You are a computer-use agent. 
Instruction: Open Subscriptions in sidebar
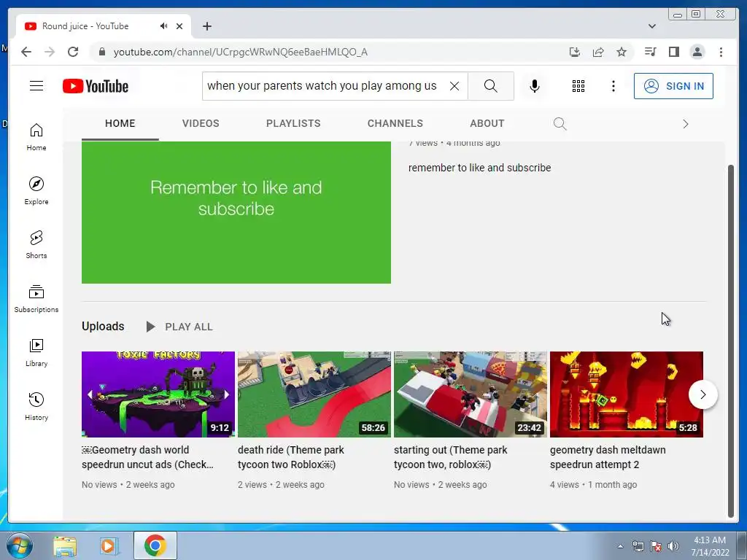click(x=36, y=298)
